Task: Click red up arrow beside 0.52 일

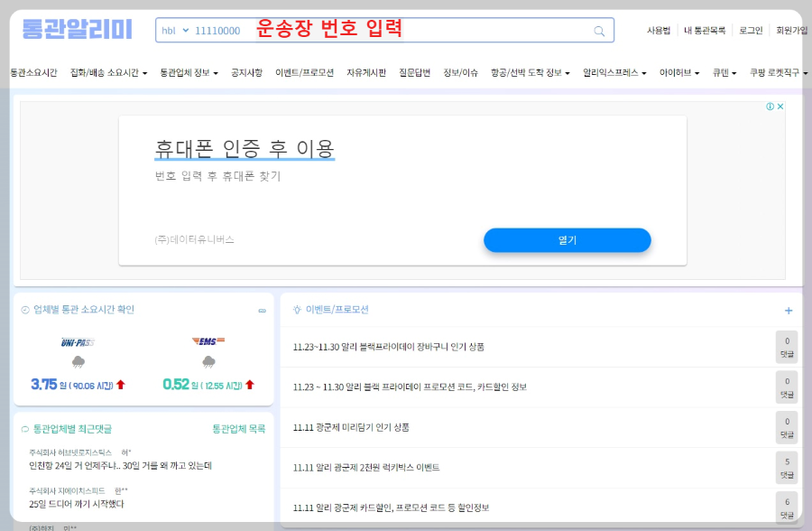Action: [x=250, y=384]
